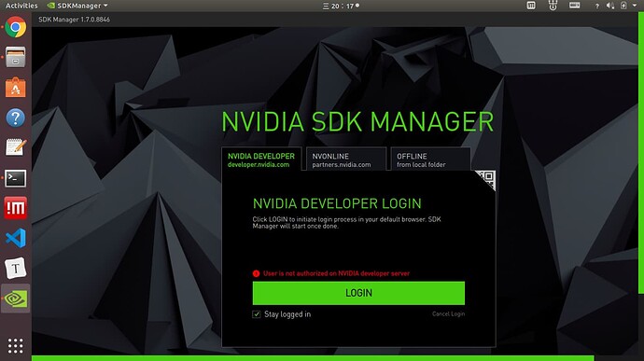Expand the SDKManager app menu
Viewport: 644px width, 361px height.
[77, 6]
